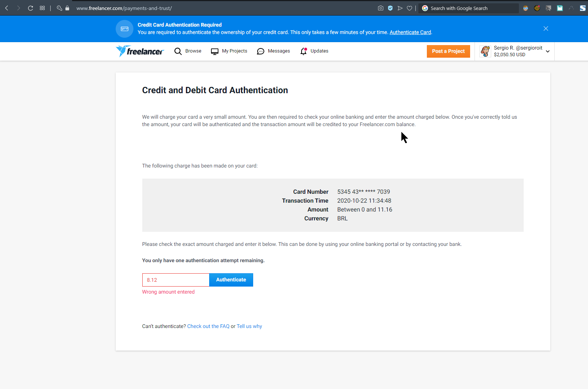Open the blue S extension icon
The image size is (588, 389).
[583, 8]
